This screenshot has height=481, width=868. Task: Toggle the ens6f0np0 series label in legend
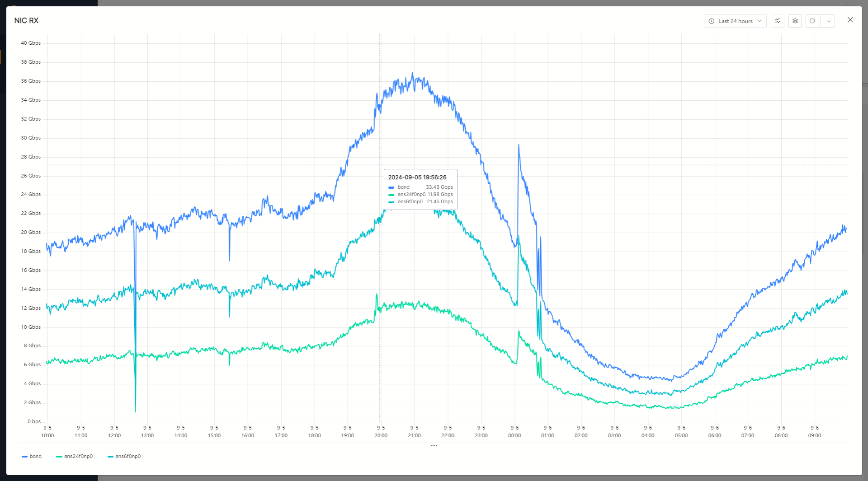click(128, 457)
